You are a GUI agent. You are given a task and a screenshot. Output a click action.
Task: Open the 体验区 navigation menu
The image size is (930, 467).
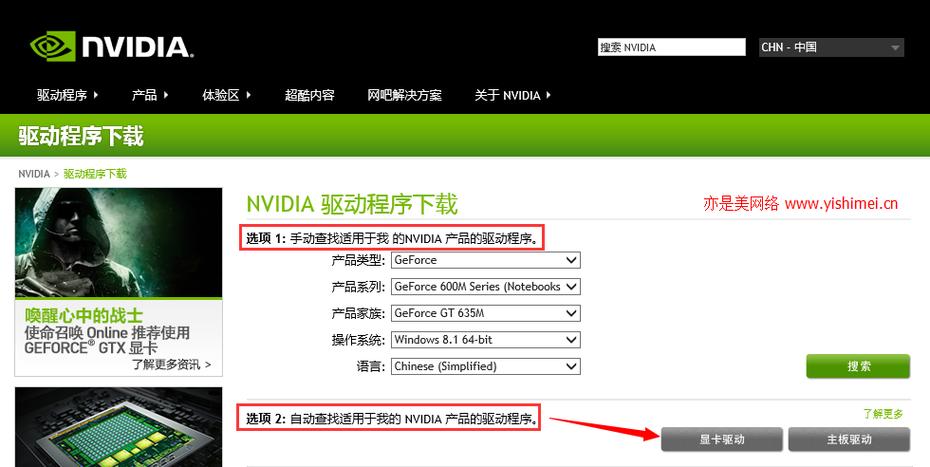tap(226, 96)
